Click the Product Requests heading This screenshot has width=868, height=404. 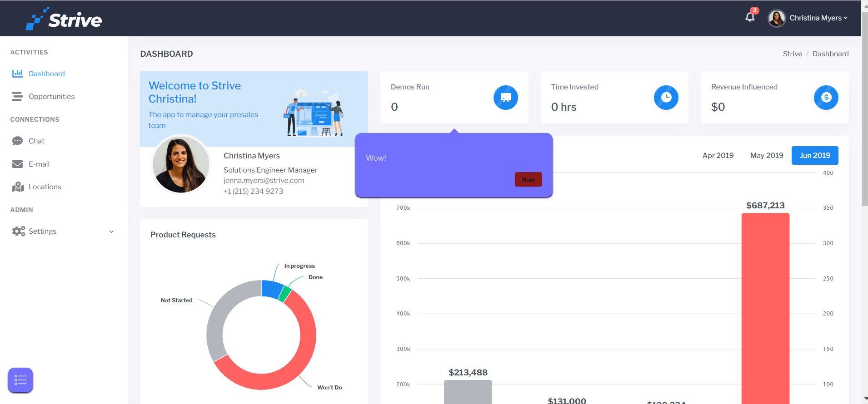[183, 235]
